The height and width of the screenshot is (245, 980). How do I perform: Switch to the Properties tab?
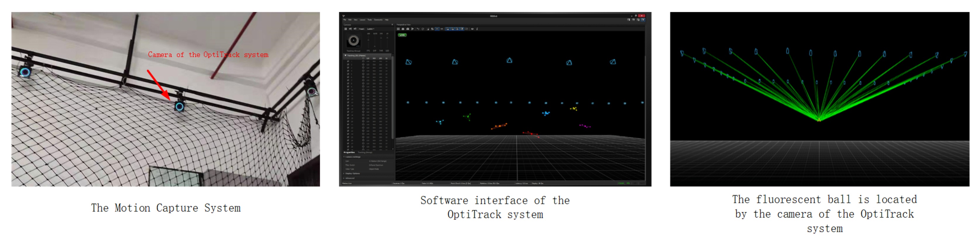pos(349,153)
